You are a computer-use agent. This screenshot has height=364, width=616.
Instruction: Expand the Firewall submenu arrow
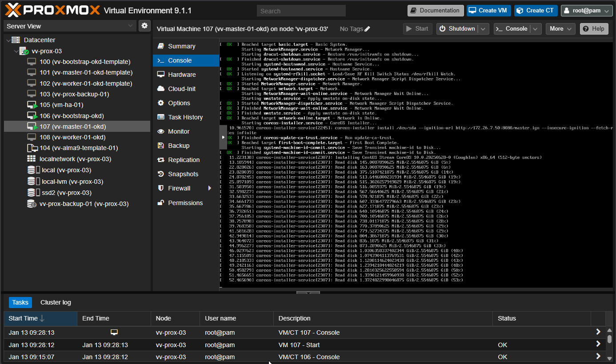210,188
